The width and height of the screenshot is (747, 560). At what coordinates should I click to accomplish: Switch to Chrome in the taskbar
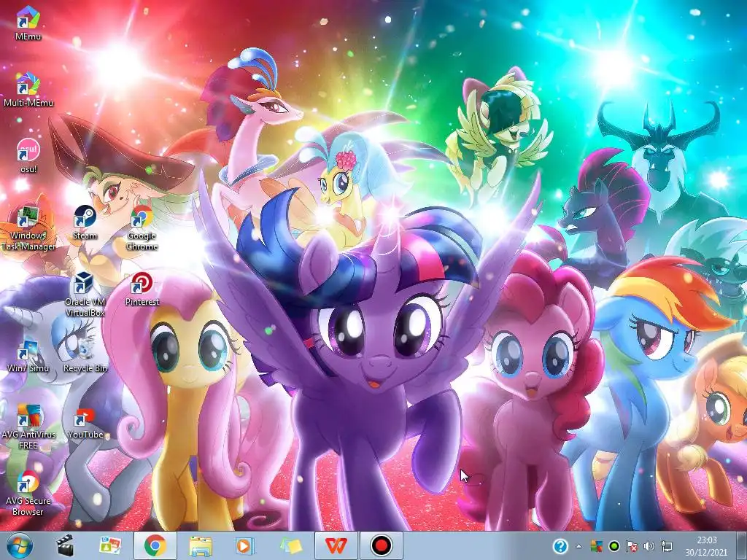155,545
